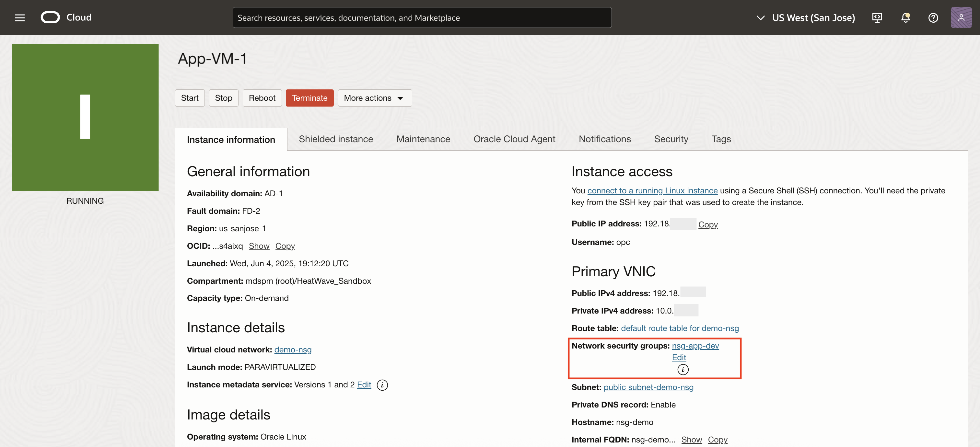Switch to the Security tab
Screen dimensions: 980x447
pos(671,139)
